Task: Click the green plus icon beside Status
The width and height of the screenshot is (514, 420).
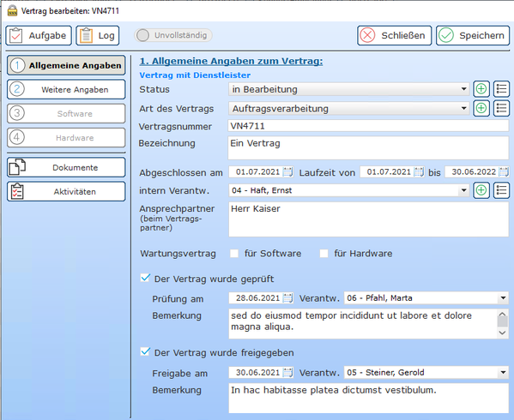Action: tap(481, 89)
